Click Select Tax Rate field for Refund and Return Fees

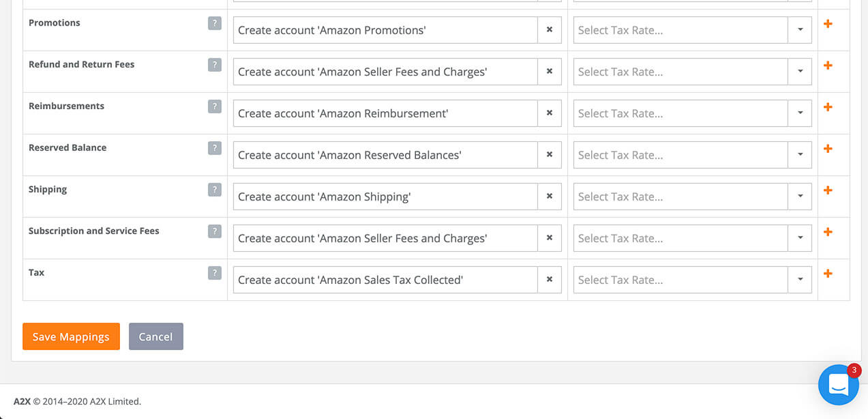click(x=680, y=72)
